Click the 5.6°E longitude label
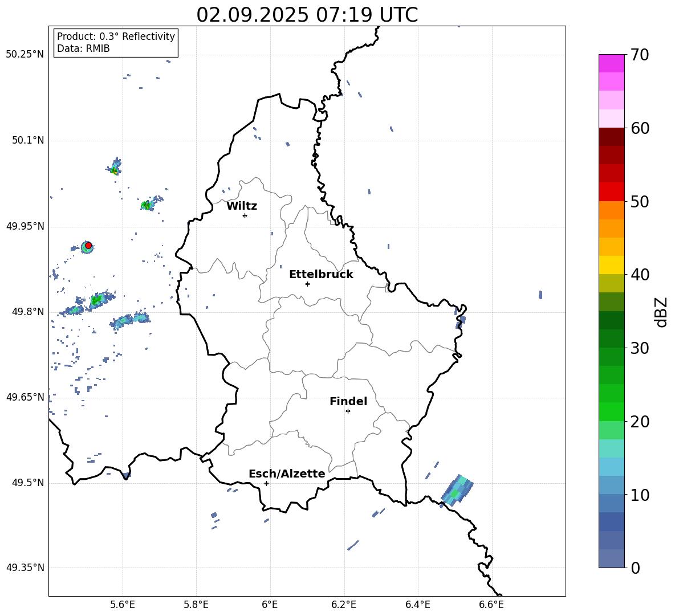Screen dimensions: 675x616 pyautogui.click(x=122, y=605)
